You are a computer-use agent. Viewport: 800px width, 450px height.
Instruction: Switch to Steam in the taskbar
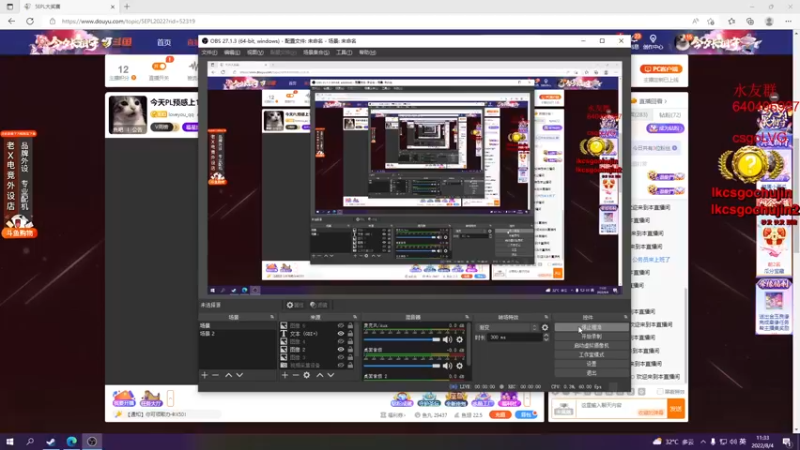tap(51, 441)
